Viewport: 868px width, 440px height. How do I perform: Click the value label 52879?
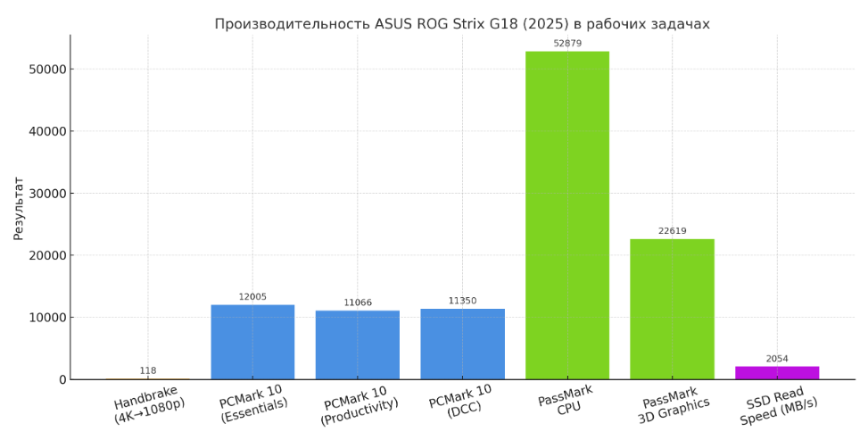(567, 43)
